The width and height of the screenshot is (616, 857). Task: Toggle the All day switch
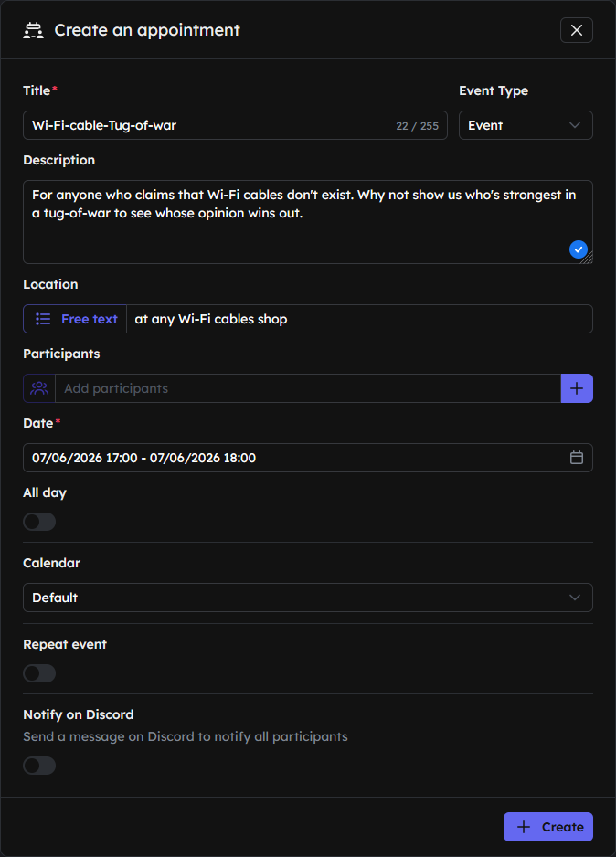(39, 522)
